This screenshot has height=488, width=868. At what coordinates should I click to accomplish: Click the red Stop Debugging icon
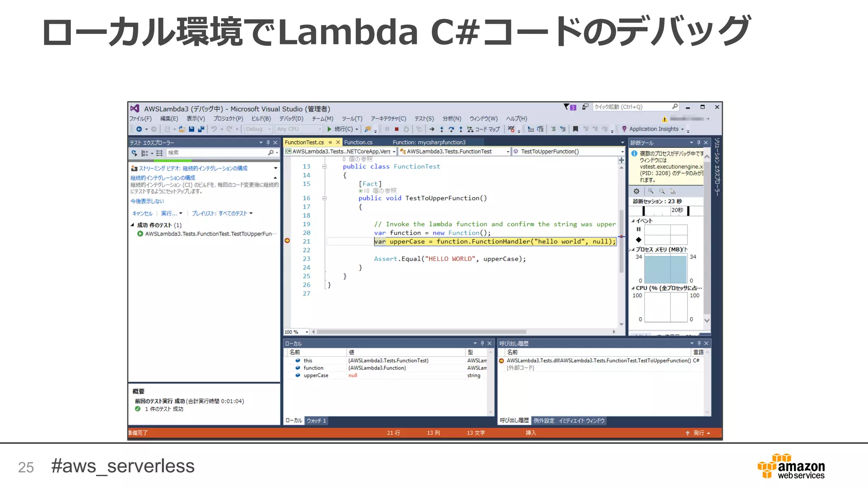pos(397,129)
